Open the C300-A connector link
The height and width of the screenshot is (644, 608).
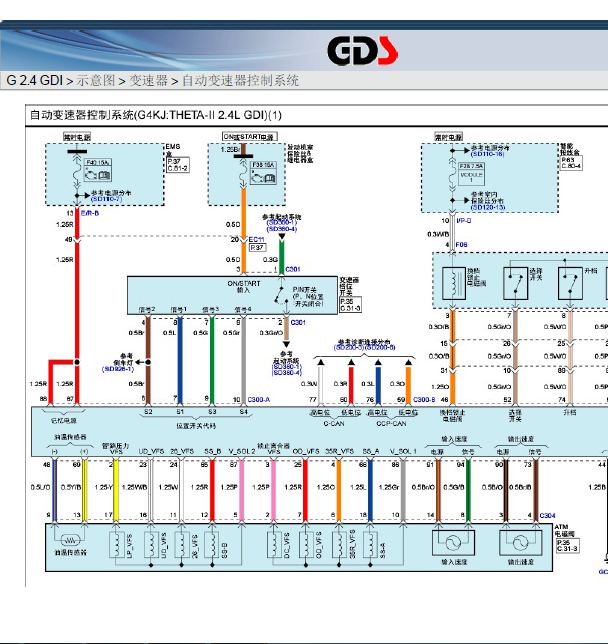258,399
